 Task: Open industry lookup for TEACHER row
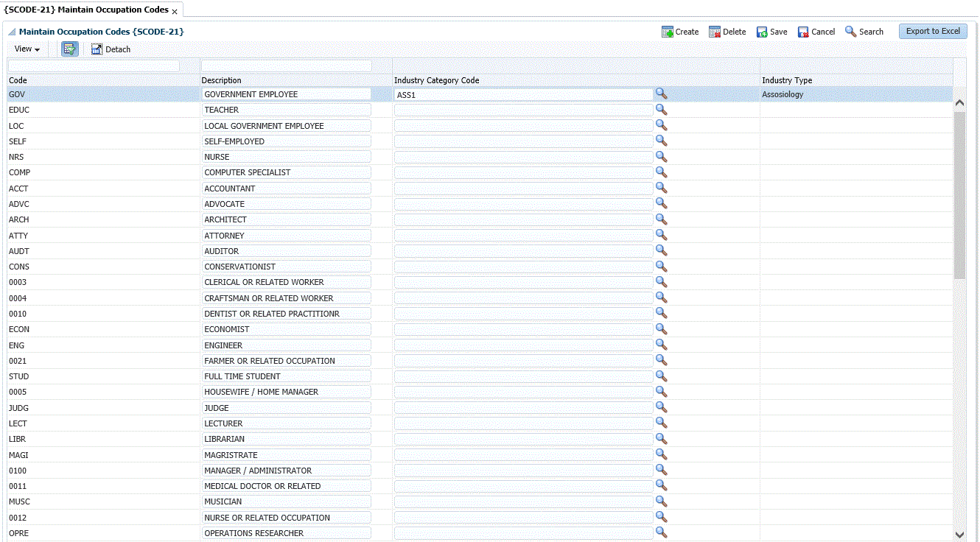pyautogui.click(x=661, y=110)
